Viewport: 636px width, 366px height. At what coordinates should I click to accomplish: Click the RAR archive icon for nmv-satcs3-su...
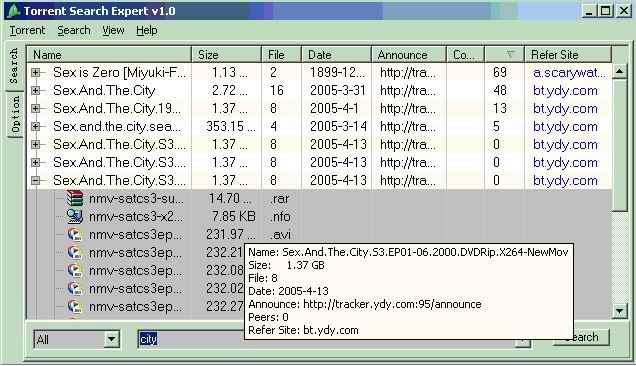[x=75, y=198]
